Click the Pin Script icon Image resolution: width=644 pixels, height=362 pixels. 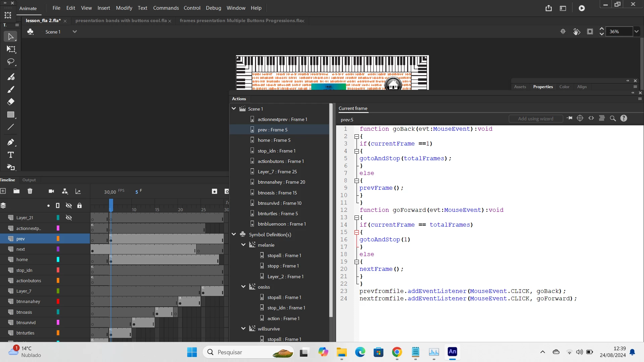pos(569,118)
